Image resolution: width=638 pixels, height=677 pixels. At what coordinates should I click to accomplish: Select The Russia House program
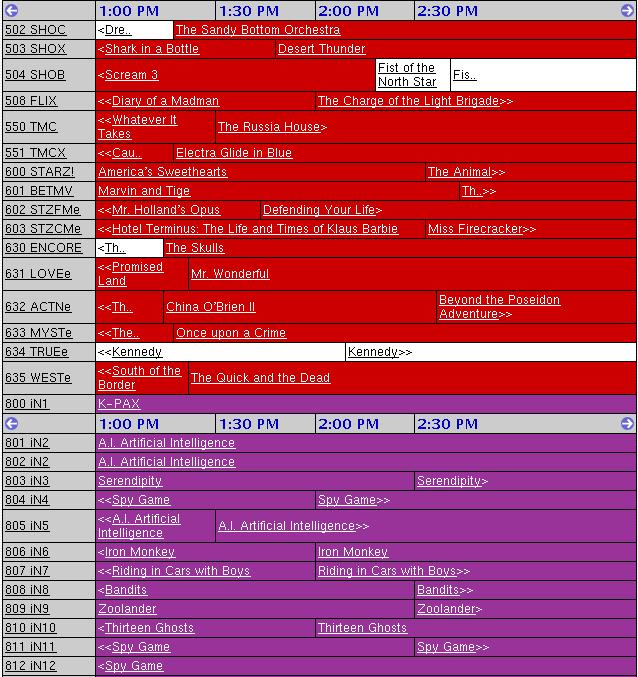pyautogui.click(x=269, y=127)
